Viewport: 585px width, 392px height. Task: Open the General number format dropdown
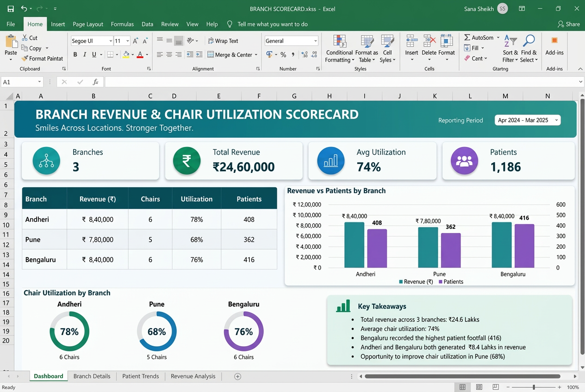coord(315,41)
